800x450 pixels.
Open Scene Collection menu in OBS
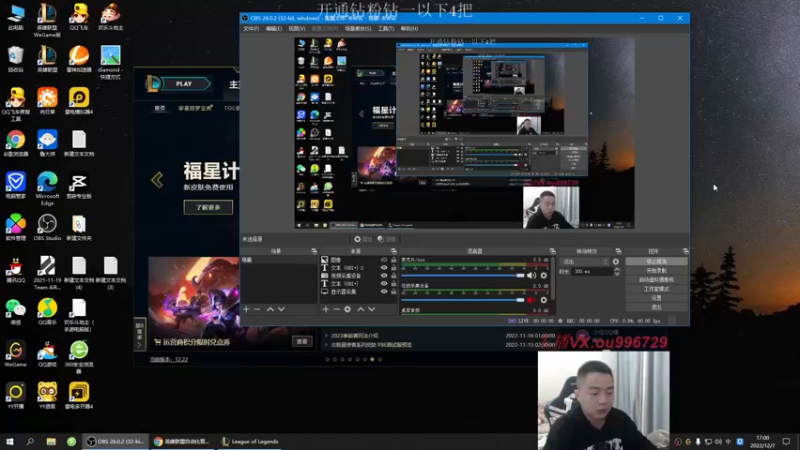coord(358,29)
